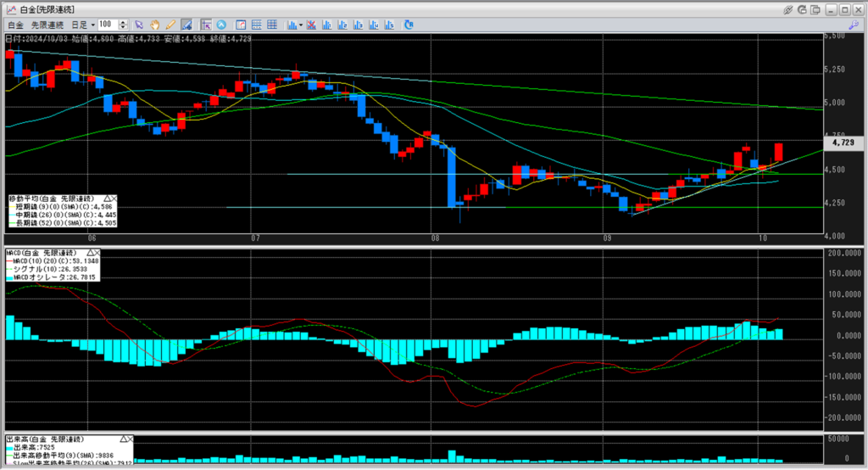Click the refresh chart icon in toolbar
Screen dimensions: 868x470
coord(408,25)
